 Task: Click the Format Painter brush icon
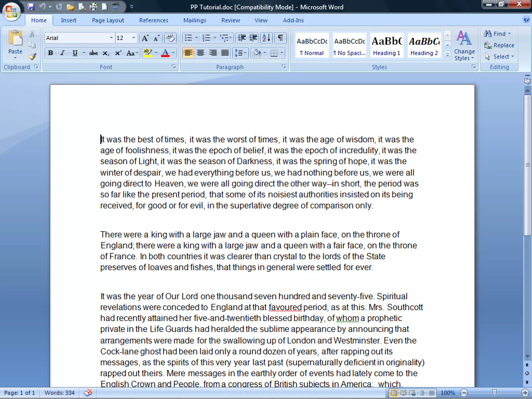pyautogui.click(x=32, y=56)
